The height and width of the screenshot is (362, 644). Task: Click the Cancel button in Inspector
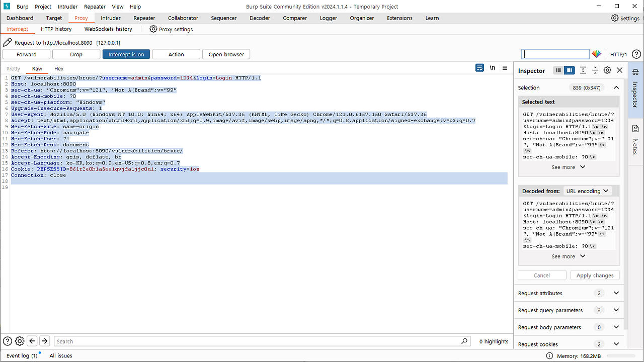tap(542, 276)
